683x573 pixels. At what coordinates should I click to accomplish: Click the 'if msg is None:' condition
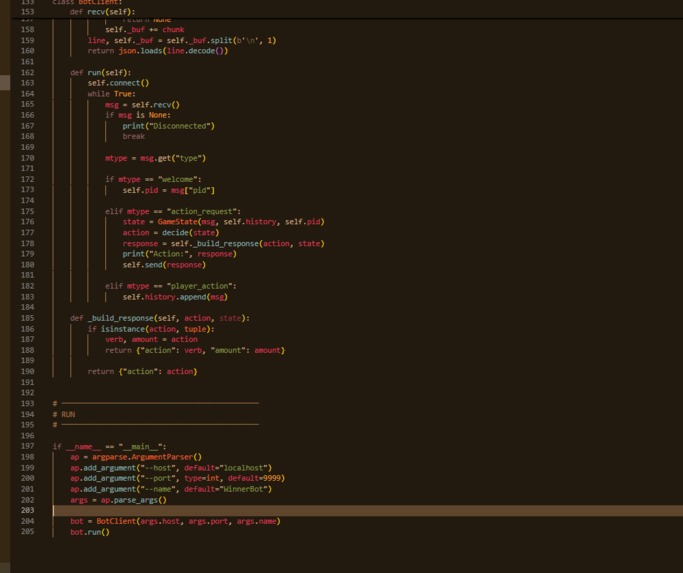(138, 115)
